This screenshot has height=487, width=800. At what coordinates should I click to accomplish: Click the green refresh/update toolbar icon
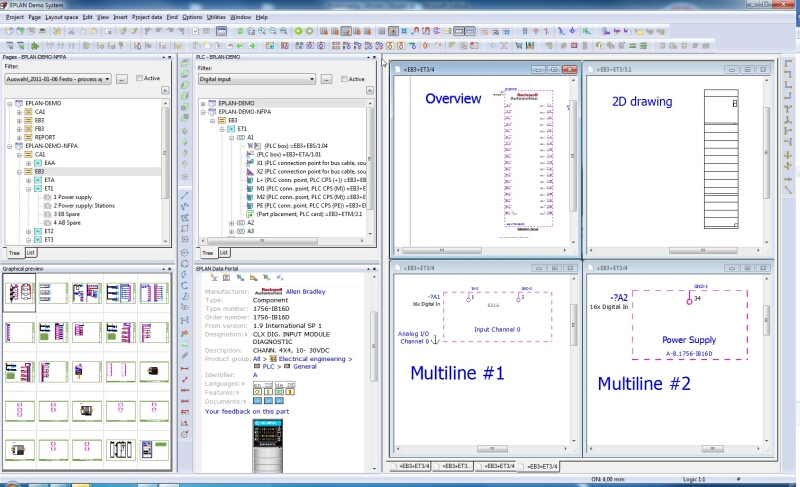click(240, 32)
